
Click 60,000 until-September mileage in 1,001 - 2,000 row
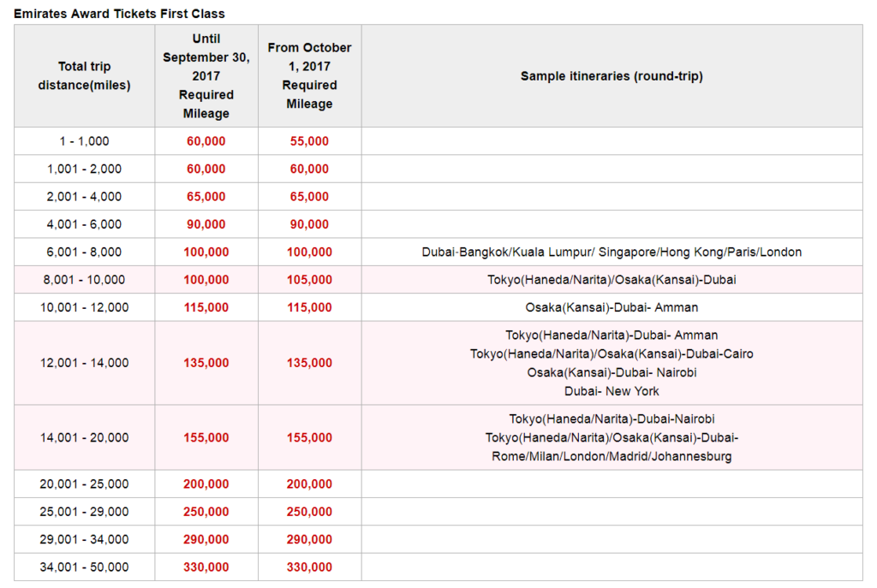pos(206,169)
